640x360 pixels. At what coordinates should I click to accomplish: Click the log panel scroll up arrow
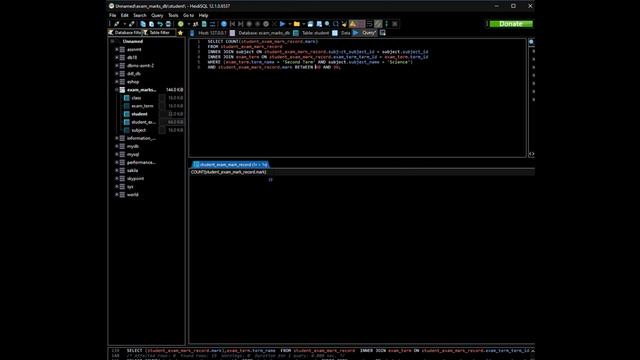point(532,351)
